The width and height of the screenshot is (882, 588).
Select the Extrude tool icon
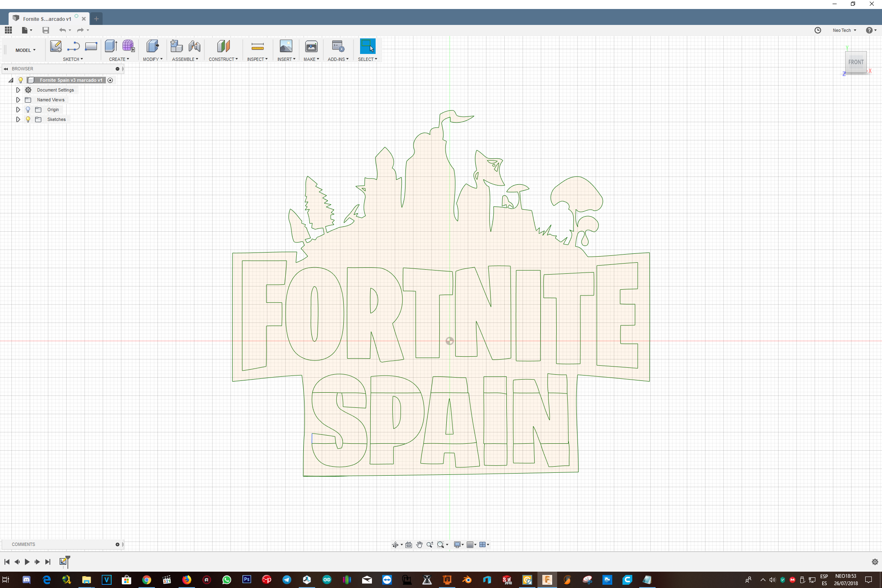(x=111, y=46)
